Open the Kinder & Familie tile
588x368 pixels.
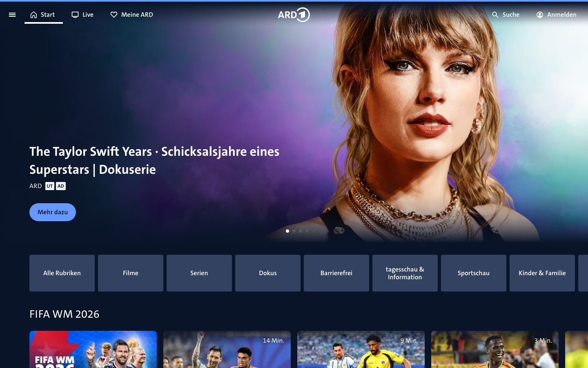click(542, 273)
